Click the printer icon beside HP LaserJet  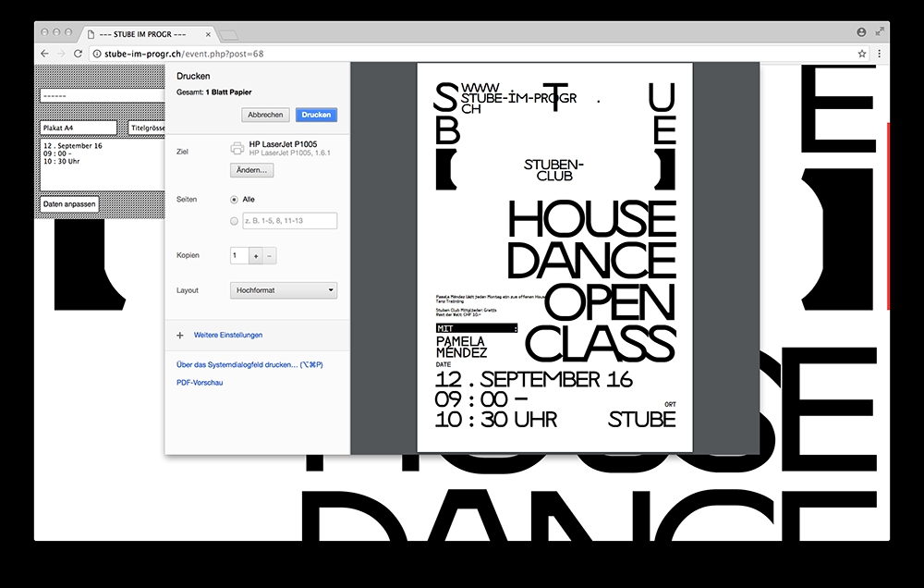pyautogui.click(x=237, y=148)
